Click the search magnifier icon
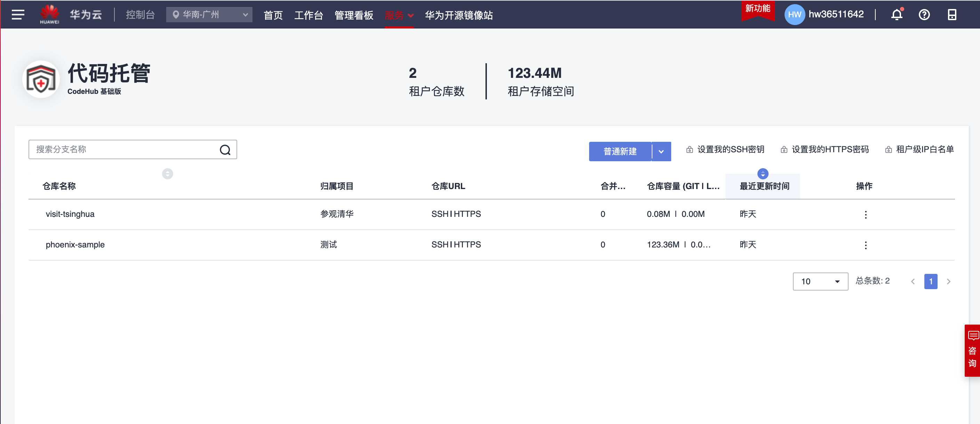 point(225,150)
